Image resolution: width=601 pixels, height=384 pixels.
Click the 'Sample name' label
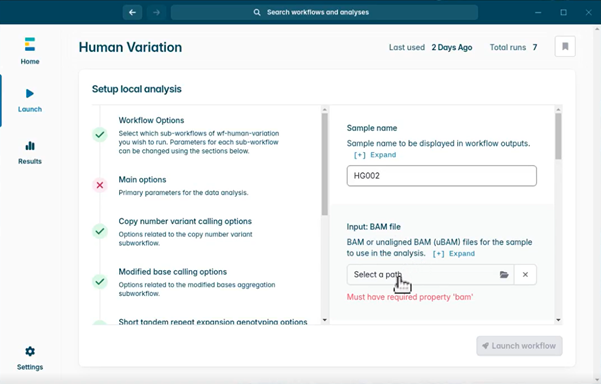pos(372,128)
